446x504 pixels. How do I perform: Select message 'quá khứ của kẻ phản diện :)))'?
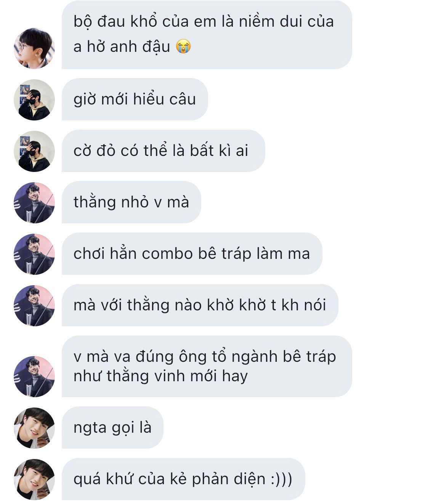(x=183, y=479)
